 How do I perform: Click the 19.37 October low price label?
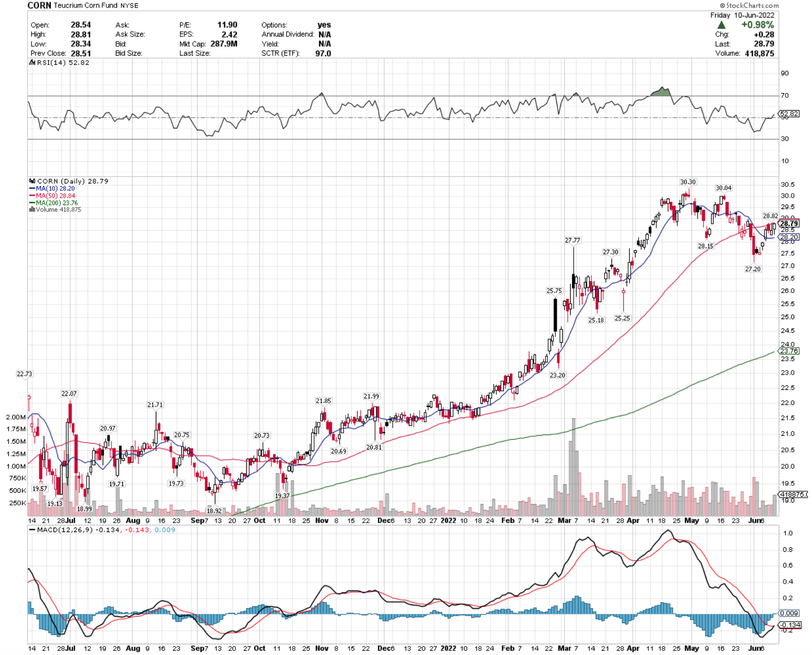click(x=282, y=496)
